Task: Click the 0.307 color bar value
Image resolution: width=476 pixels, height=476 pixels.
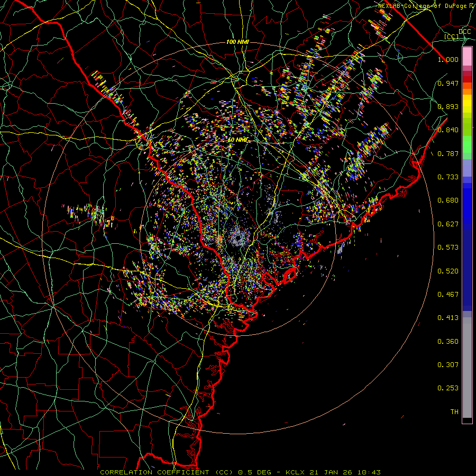Action: click(448, 365)
